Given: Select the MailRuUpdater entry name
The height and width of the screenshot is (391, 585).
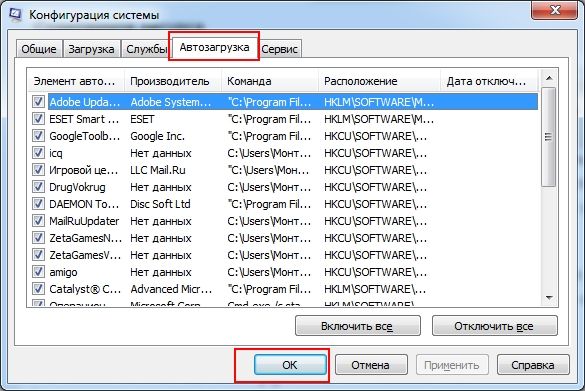Looking at the screenshot, I should 84,221.
